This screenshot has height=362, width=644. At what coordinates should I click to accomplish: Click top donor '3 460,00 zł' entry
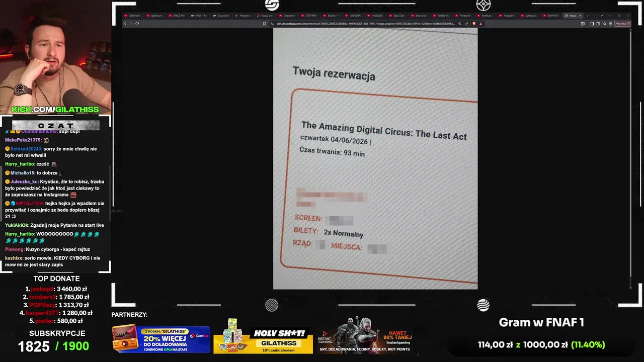click(56, 289)
